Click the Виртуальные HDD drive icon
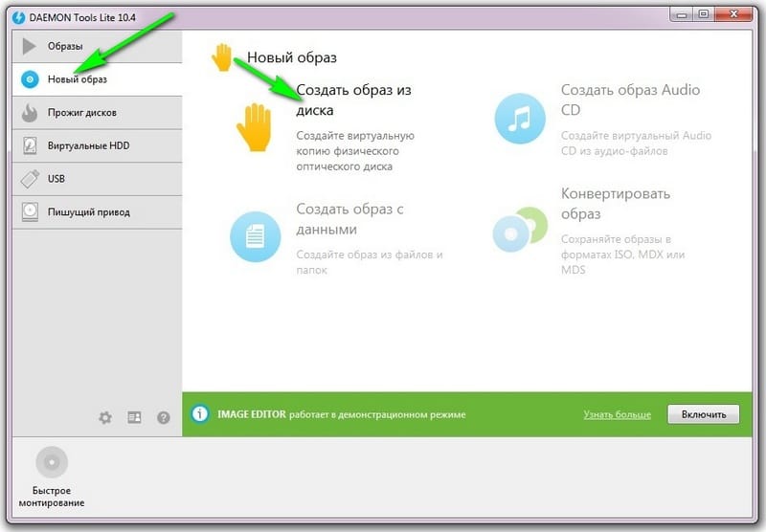766x532 pixels. [x=30, y=145]
